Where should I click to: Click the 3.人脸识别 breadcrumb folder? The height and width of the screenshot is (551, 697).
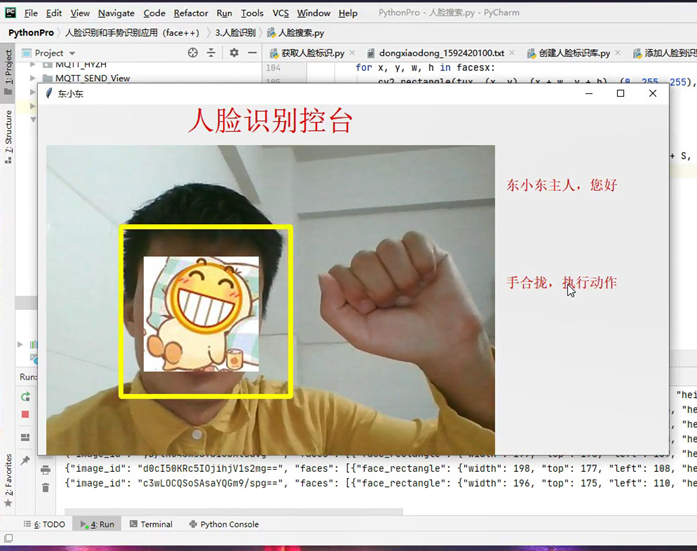tap(235, 32)
